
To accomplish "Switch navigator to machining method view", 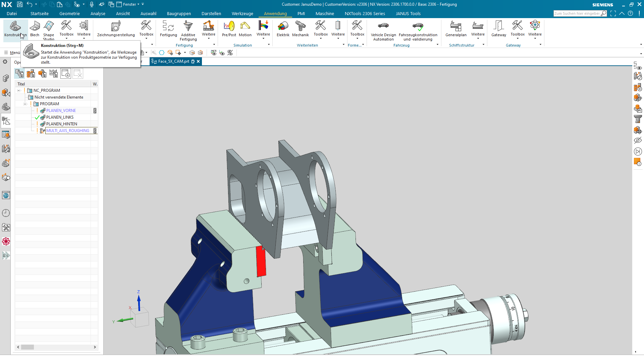I will click(54, 74).
